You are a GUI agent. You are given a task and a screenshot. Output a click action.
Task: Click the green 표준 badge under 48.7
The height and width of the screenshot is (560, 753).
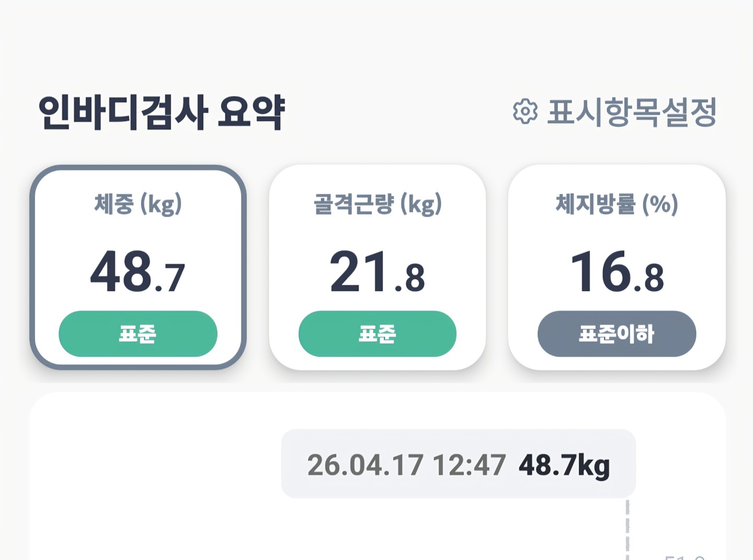[138, 334]
